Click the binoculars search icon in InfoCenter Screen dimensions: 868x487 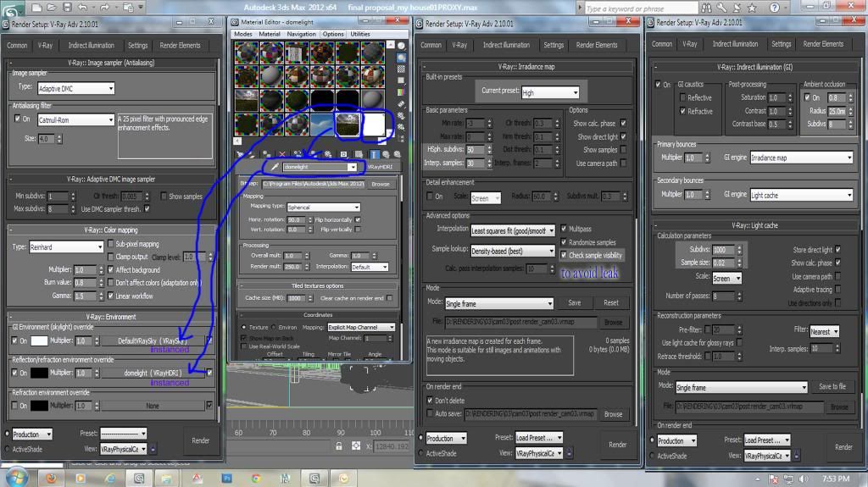(x=706, y=8)
